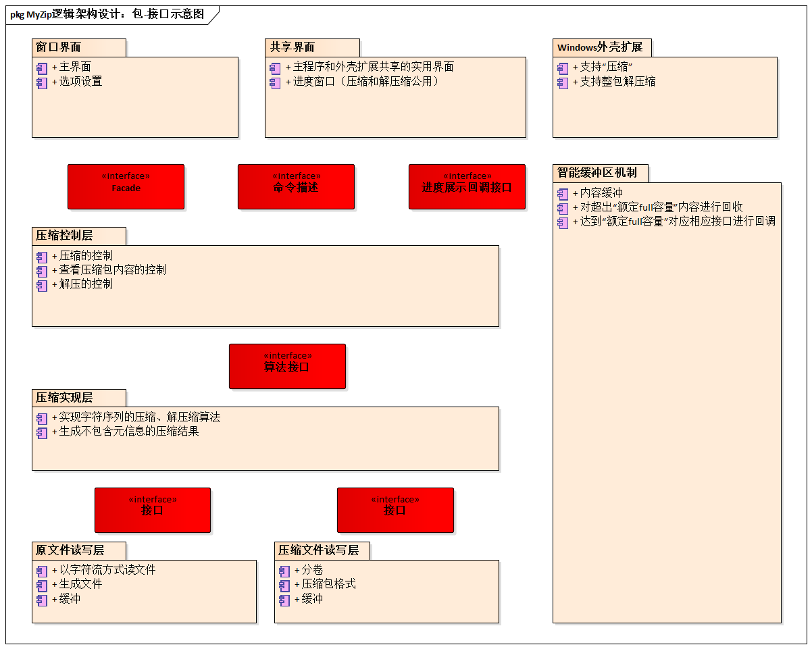Viewport: 812px width, 649px height.
Task: Select the 压缩实现层 package name tab
Action: pos(79,397)
